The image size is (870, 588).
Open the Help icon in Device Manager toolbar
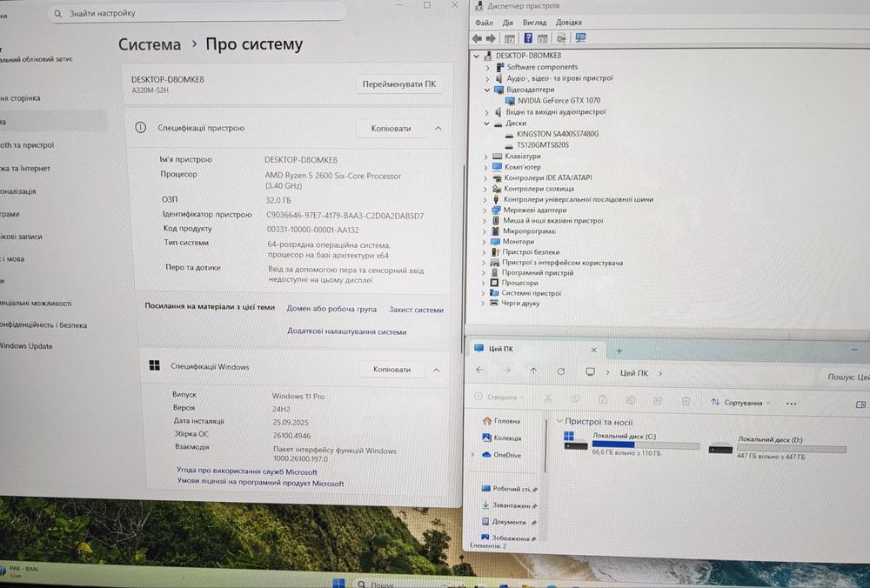coord(528,37)
